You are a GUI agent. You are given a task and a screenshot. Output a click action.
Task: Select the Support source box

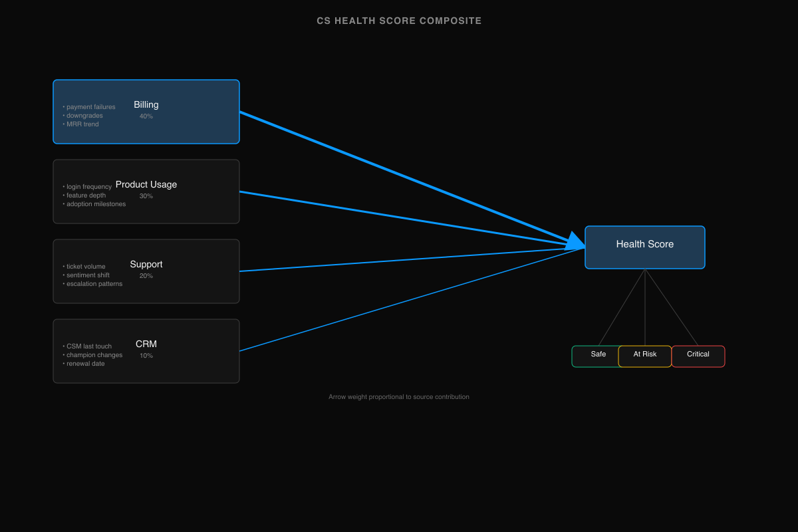146,271
